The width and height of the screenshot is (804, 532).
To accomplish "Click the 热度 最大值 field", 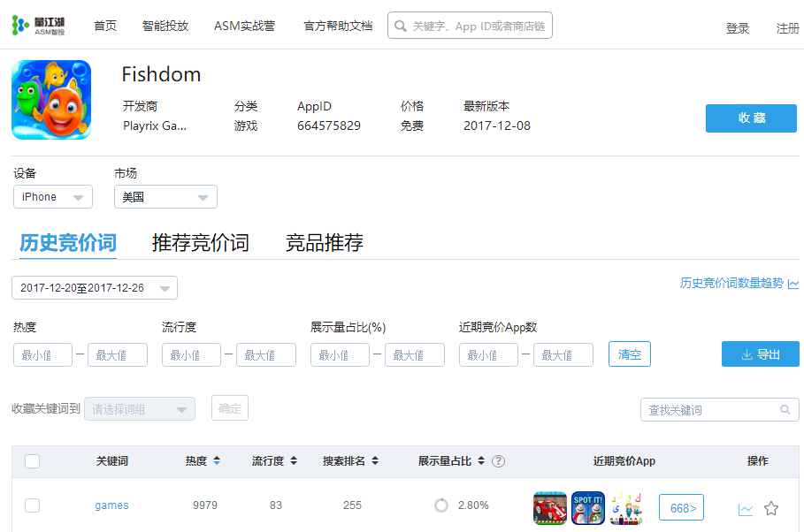I will click(118, 354).
